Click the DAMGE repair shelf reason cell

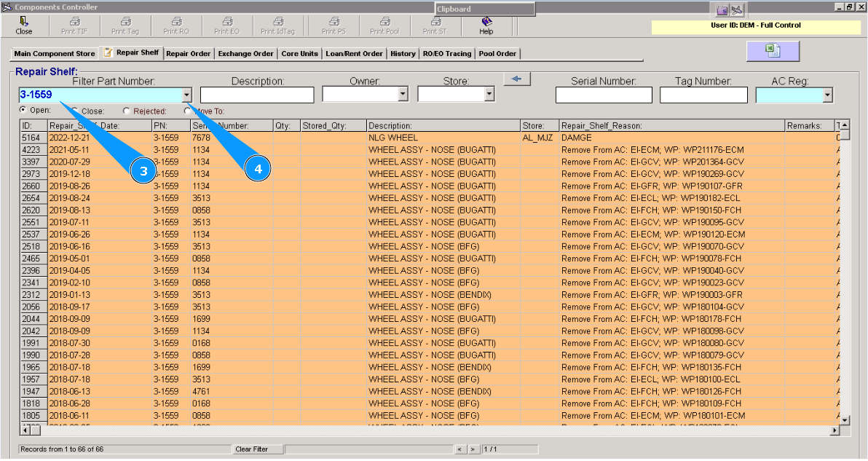coord(671,138)
